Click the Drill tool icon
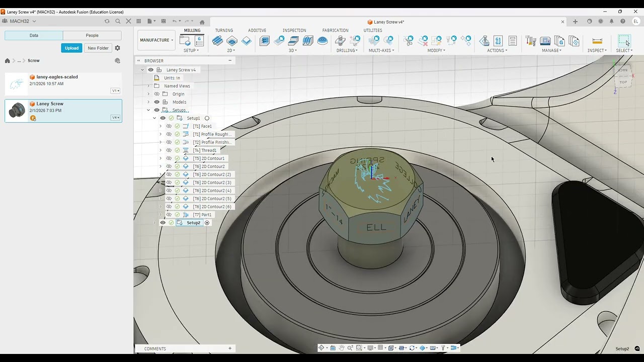Image resolution: width=644 pixels, height=362 pixels. tap(340, 41)
